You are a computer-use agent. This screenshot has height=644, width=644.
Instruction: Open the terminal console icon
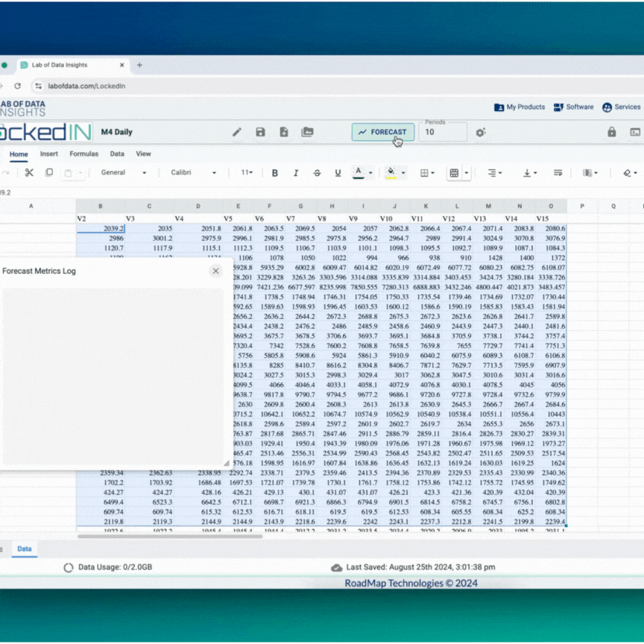tap(635, 132)
